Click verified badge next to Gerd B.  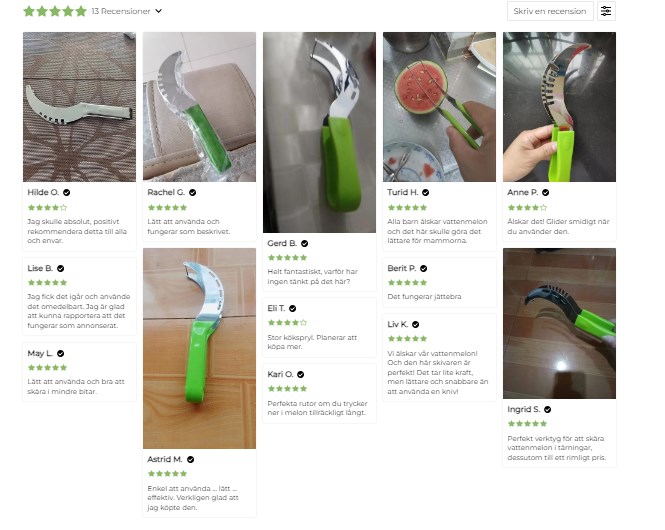click(305, 243)
